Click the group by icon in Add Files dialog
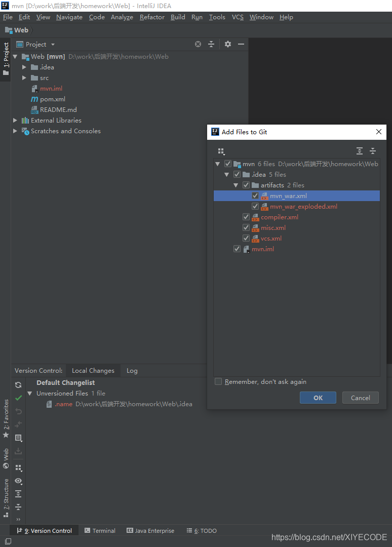The height and width of the screenshot is (547, 392). coord(221,151)
